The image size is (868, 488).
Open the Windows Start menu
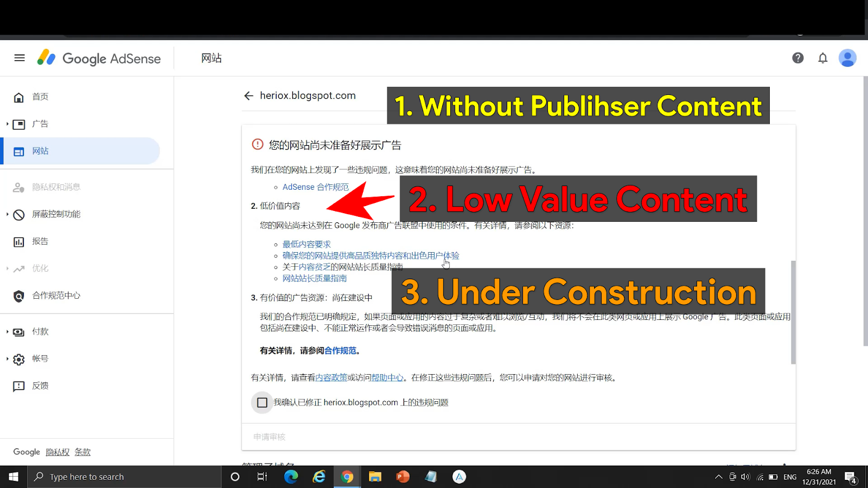coord(14,477)
